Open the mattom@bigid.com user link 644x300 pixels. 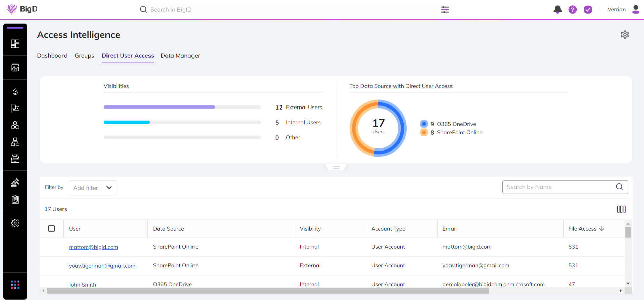[x=93, y=247]
